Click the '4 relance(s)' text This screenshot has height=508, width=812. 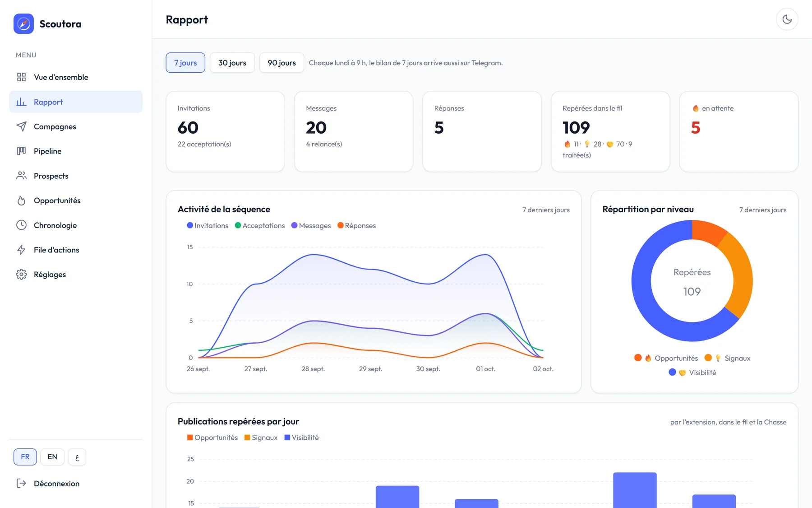click(324, 144)
